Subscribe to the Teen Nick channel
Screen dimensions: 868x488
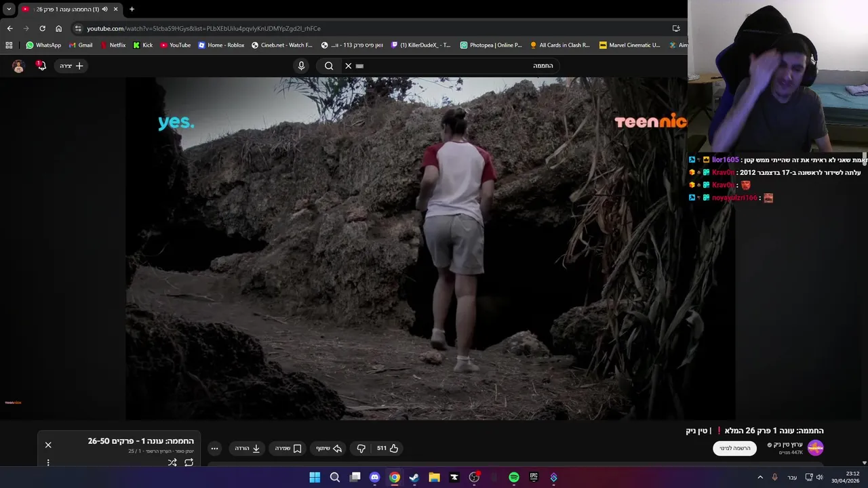coord(734,448)
